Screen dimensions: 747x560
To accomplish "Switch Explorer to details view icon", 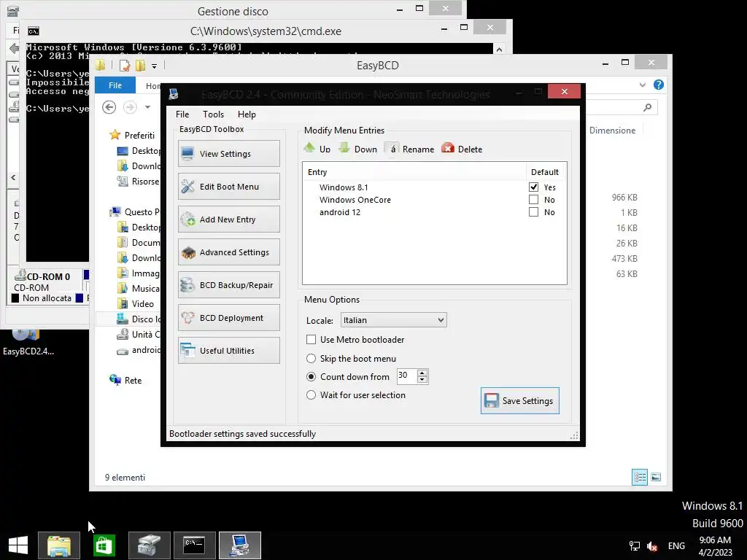I will tap(639, 477).
